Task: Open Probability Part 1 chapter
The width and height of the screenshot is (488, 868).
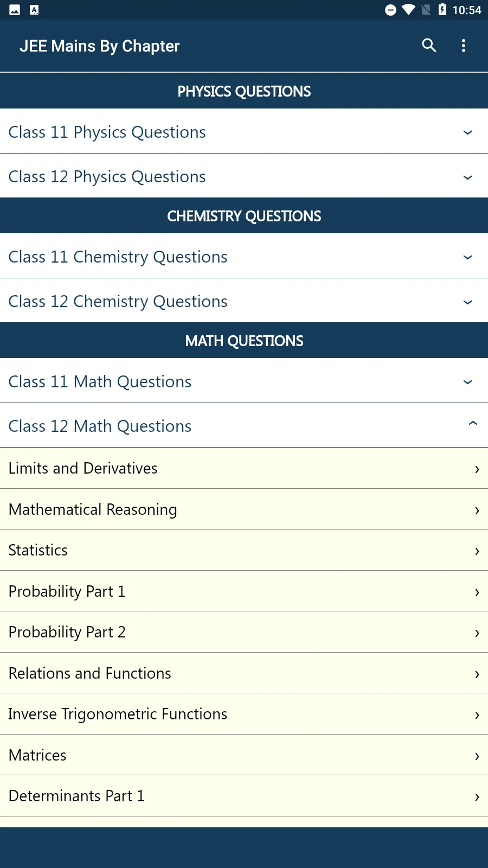Action: click(244, 591)
